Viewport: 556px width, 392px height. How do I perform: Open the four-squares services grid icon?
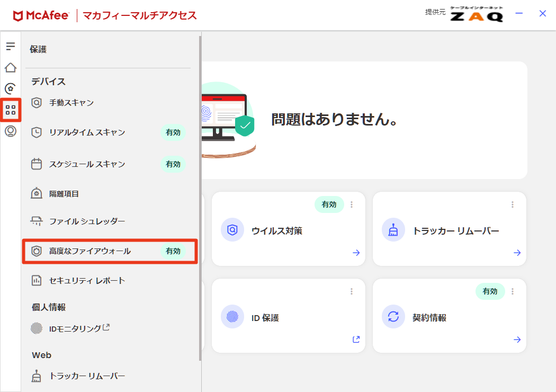tap(11, 110)
